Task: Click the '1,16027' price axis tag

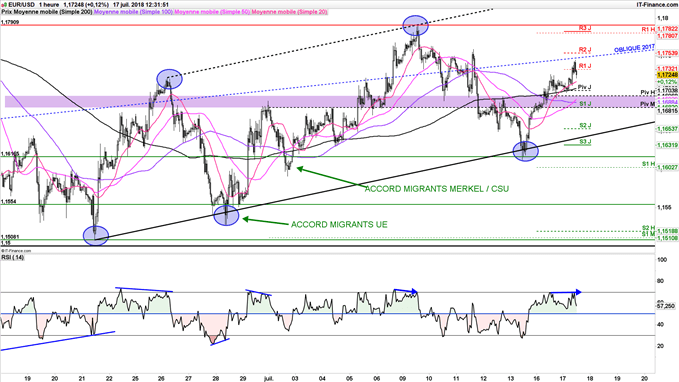Action: (x=667, y=167)
